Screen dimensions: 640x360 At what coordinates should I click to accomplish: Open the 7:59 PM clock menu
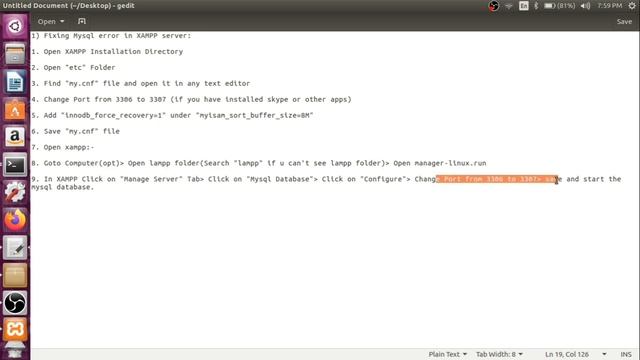(x=609, y=6)
